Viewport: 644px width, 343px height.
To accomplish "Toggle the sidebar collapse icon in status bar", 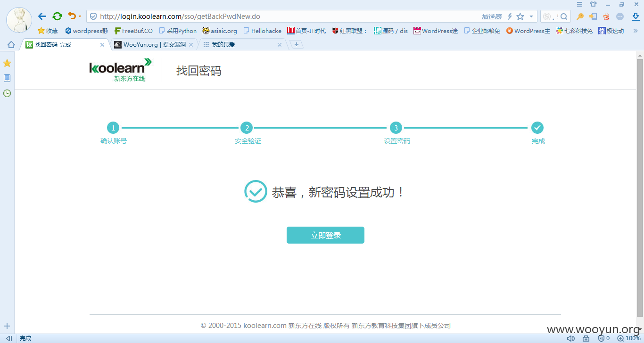I will pos(9,338).
